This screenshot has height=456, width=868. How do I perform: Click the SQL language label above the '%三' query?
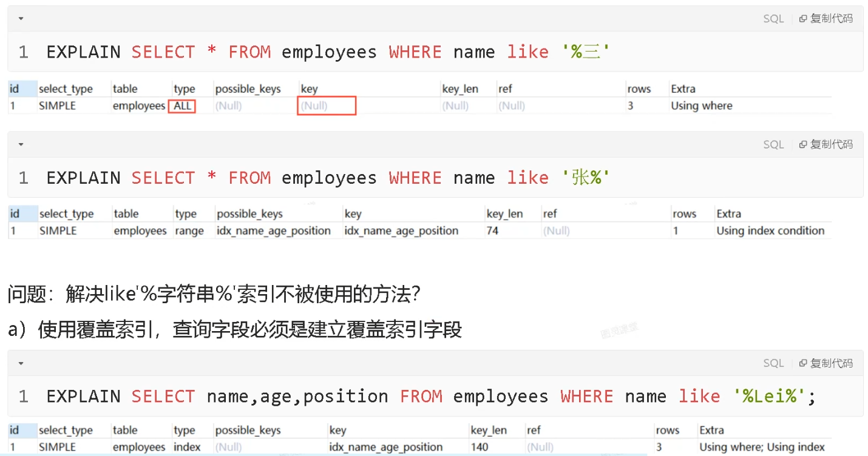pyautogui.click(x=773, y=19)
